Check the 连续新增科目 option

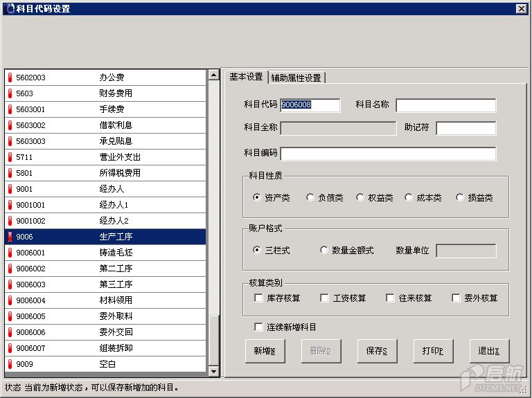[x=259, y=327]
